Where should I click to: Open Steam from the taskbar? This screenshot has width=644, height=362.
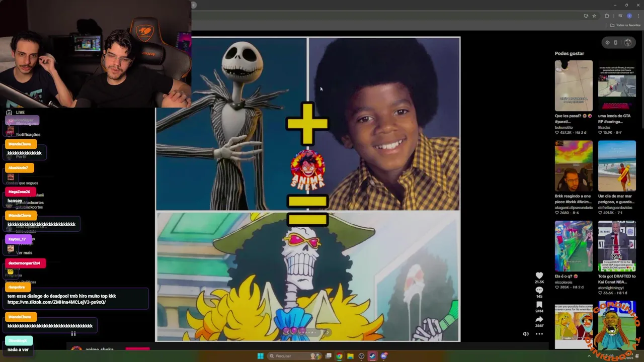click(372, 356)
